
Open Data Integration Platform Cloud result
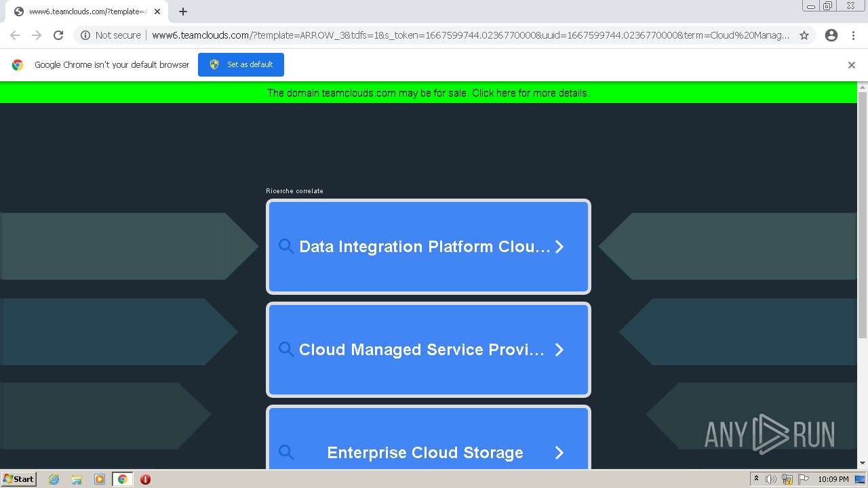(429, 247)
